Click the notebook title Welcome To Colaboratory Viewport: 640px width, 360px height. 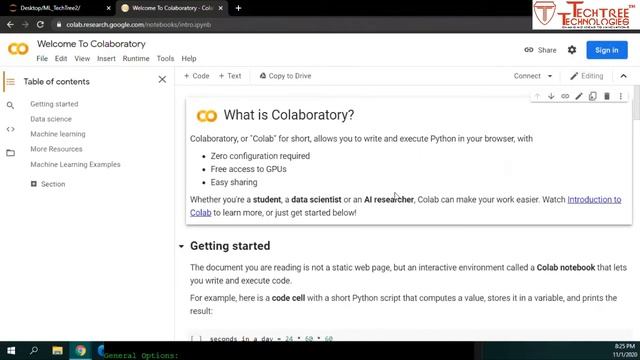pos(91,44)
